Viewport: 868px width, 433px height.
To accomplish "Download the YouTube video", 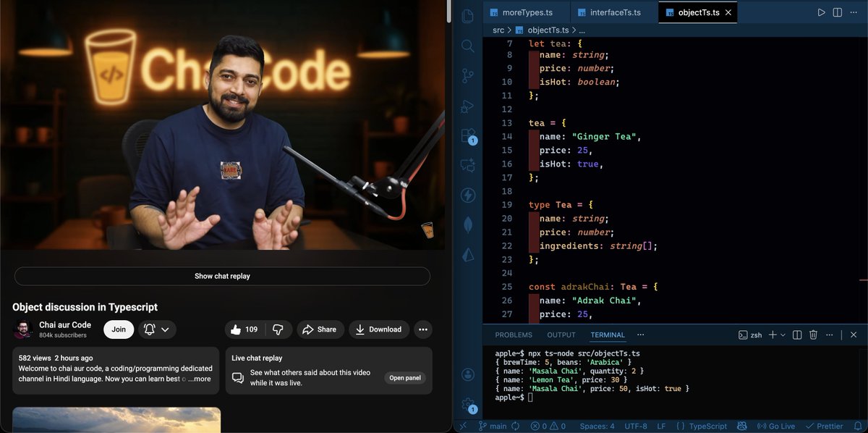I will click(x=379, y=329).
